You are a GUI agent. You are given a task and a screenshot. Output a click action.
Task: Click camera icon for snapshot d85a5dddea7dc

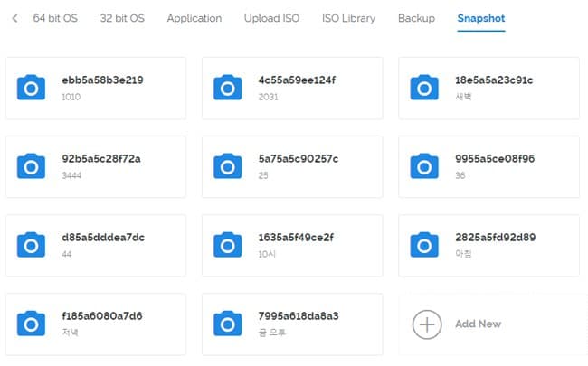32,245
